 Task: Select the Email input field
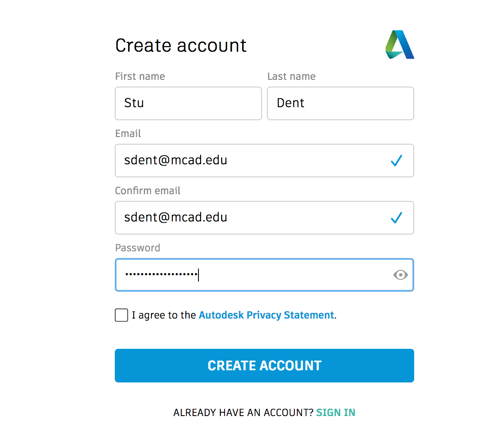[x=264, y=161]
